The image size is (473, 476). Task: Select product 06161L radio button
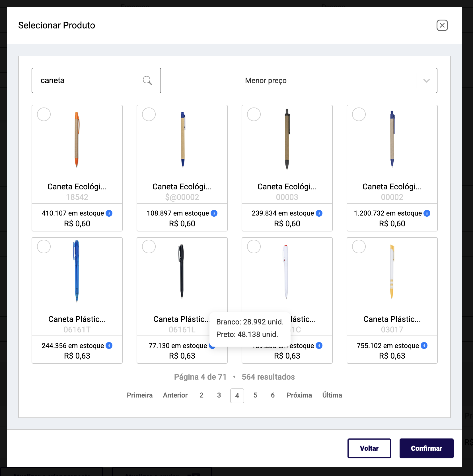[149, 247]
